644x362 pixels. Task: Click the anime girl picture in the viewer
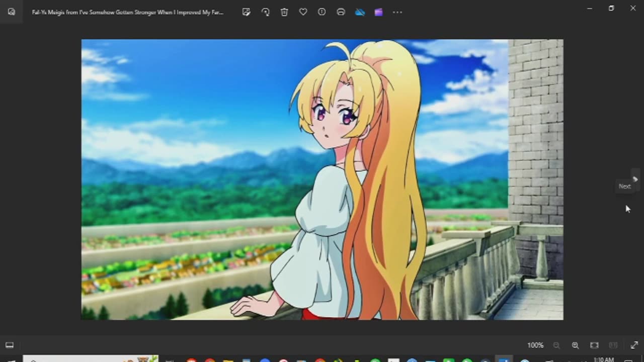coord(322,179)
